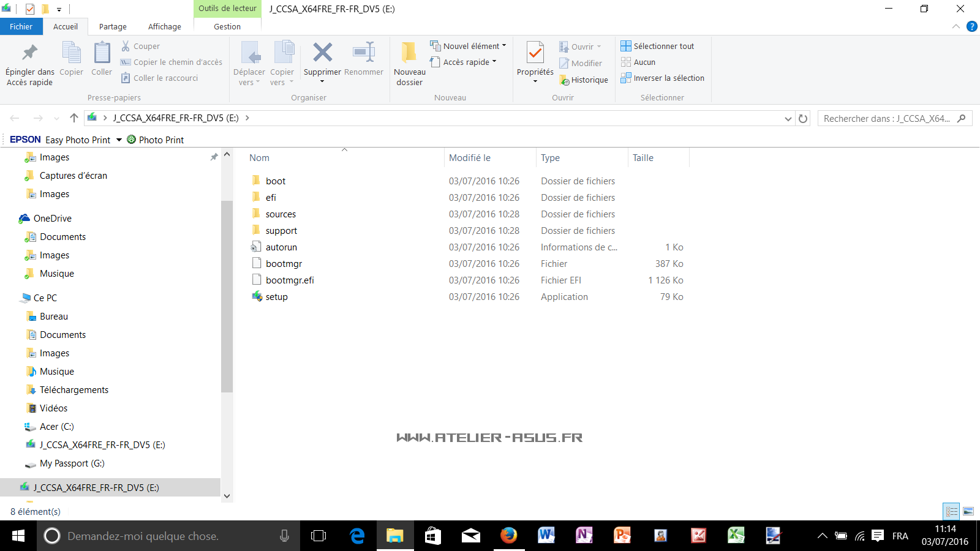This screenshot has width=980, height=551.
Task: Go up one level with up arrow
Action: pos(74,118)
